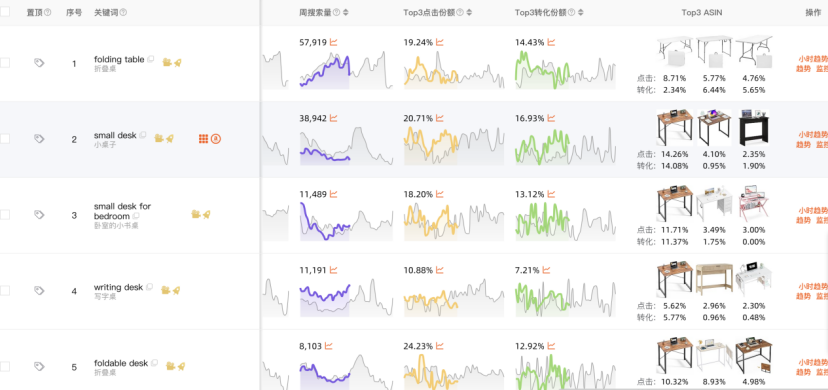Click the camera icon beside foldable desk
Screen dimensions: 828x390
(x=170, y=366)
